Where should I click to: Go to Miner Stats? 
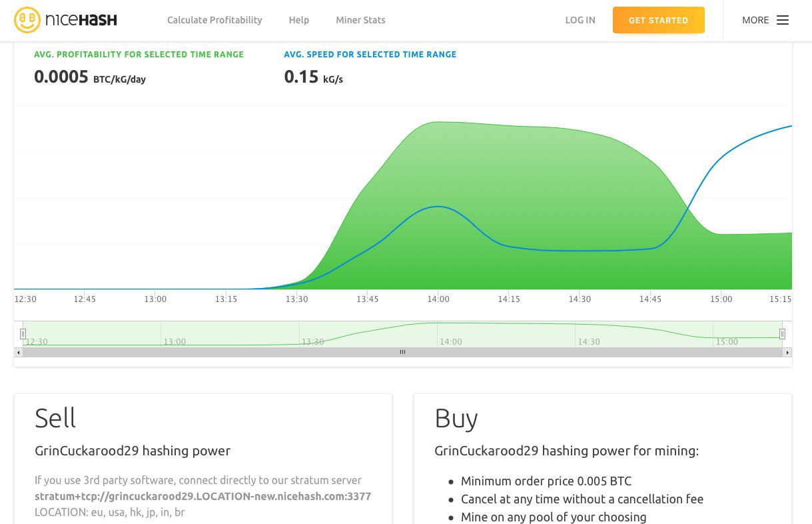click(360, 20)
